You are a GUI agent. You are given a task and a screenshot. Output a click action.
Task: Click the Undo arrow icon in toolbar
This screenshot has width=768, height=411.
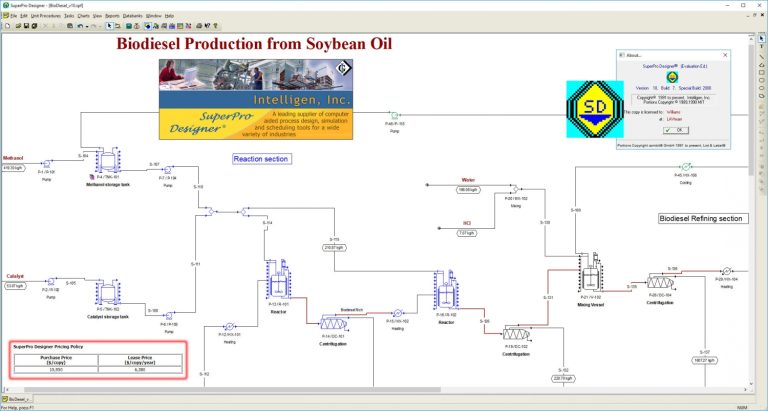(x=80, y=25)
